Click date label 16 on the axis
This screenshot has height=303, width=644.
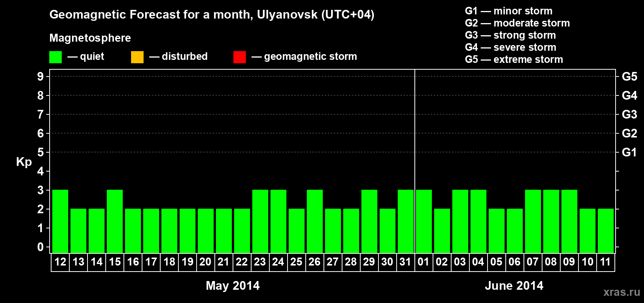point(133,262)
